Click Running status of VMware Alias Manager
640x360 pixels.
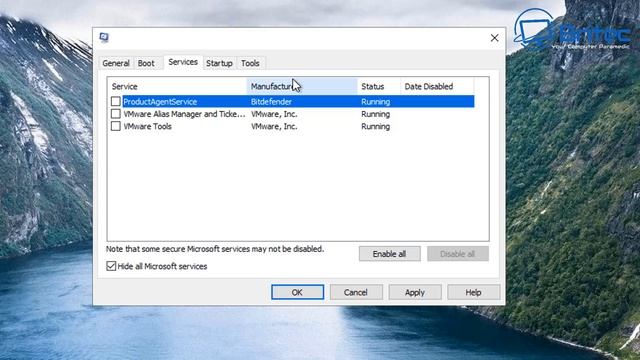coord(376,114)
